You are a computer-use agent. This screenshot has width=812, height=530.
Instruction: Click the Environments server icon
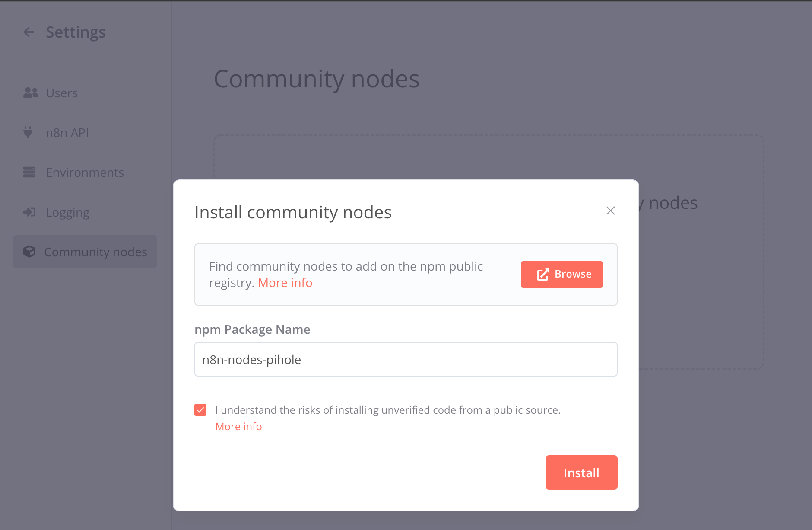coord(29,172)
